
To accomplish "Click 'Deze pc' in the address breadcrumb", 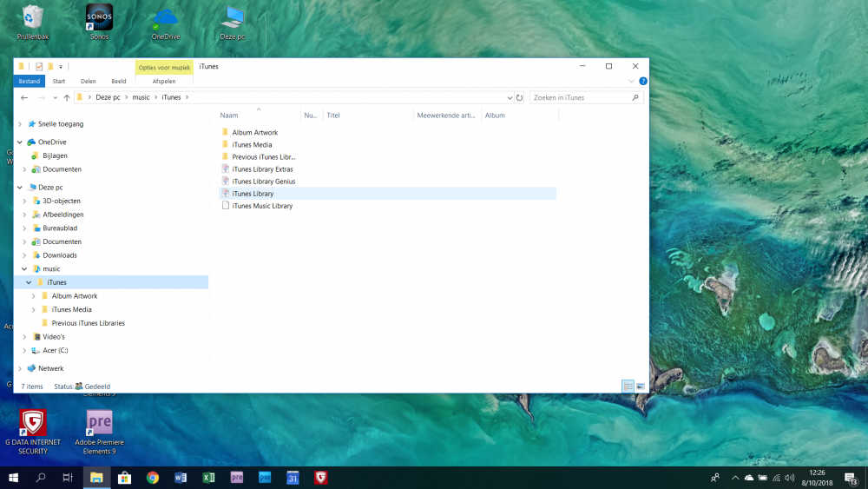I will (108, 97).
